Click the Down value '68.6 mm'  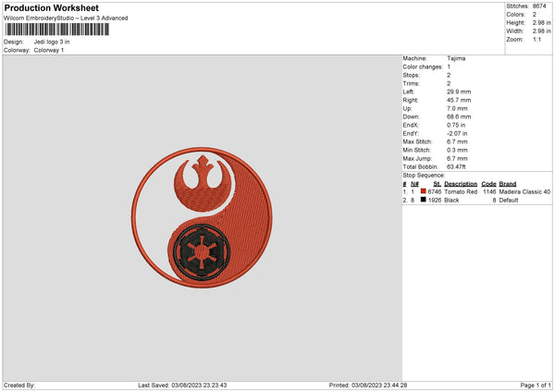[459, 116]
